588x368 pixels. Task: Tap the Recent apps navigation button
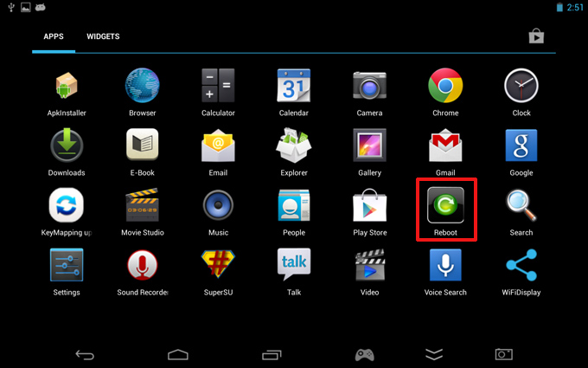pyautogui.click(x=272, y=354)
